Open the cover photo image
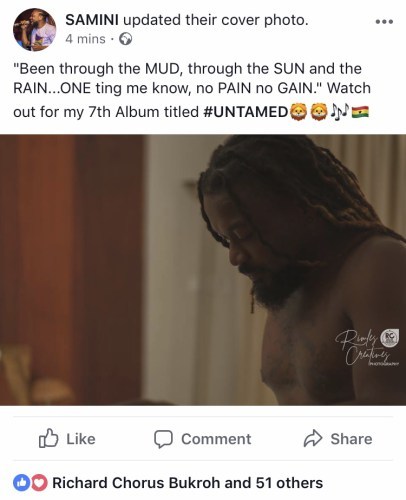Screen dimensions: 406x500 [x=203, y=270]
